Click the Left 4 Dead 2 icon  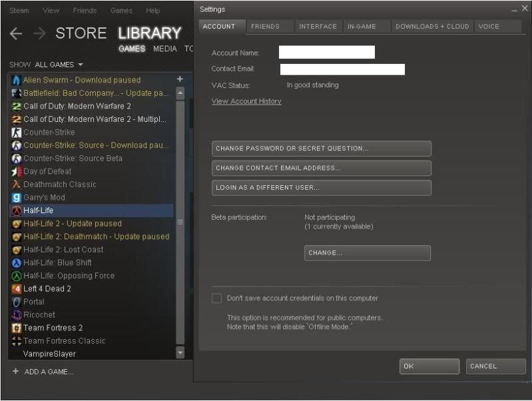17,288
